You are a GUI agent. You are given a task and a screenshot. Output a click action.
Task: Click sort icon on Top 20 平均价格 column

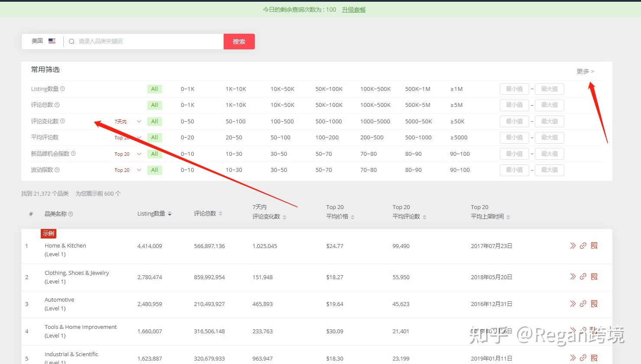(352, 217)
